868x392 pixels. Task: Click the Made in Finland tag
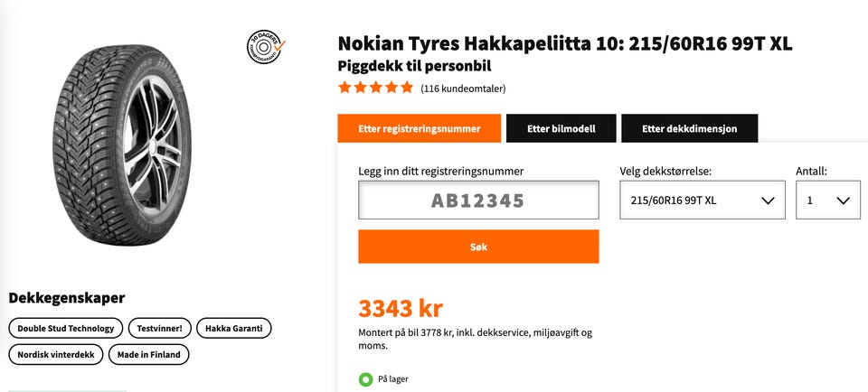click(149, 354)
